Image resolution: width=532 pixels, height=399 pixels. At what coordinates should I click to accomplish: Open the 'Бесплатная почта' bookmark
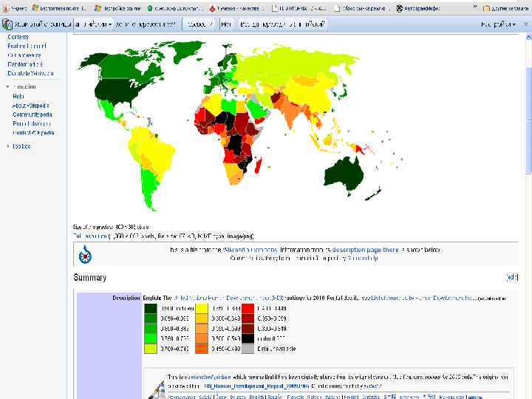[x=60, y=8]
